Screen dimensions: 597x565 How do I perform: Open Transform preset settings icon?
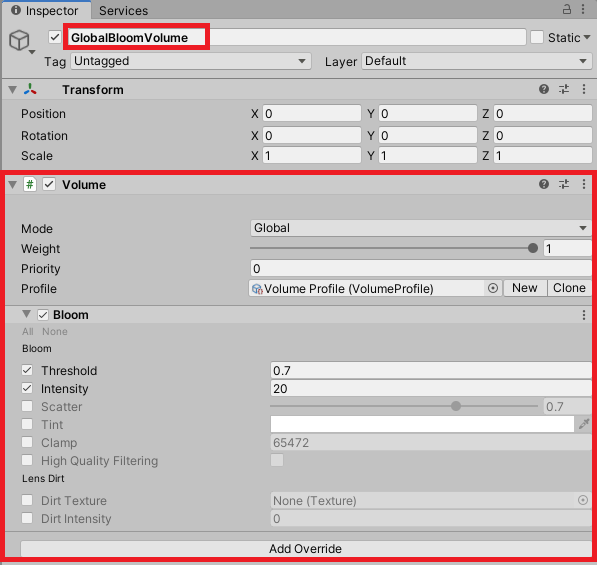(564, 89)
